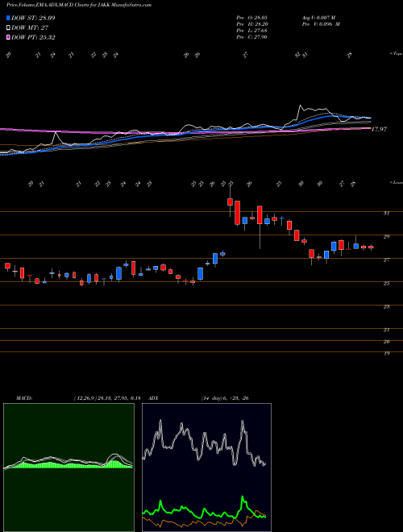The width and height of the screenshot is (403, 532).
Task: Click the 23 price axis label
Action: coord(386,307)
